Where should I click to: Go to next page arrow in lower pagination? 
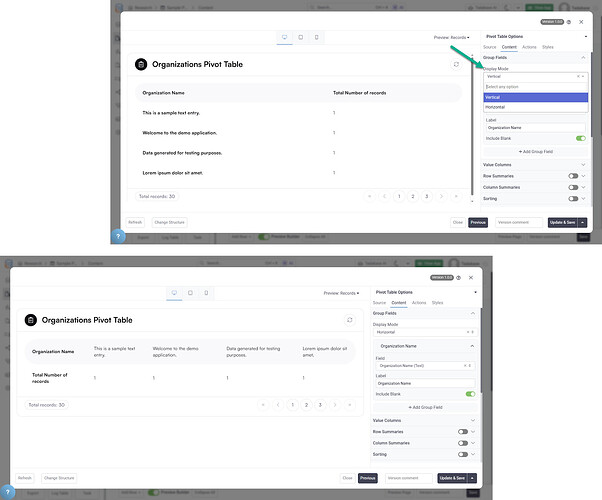click(x=335, y=405)
